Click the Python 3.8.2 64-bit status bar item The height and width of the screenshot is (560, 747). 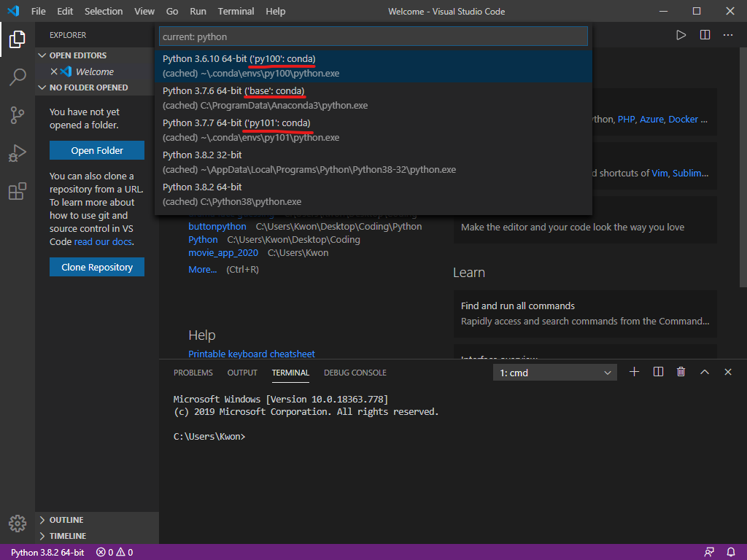pos(47,552)
